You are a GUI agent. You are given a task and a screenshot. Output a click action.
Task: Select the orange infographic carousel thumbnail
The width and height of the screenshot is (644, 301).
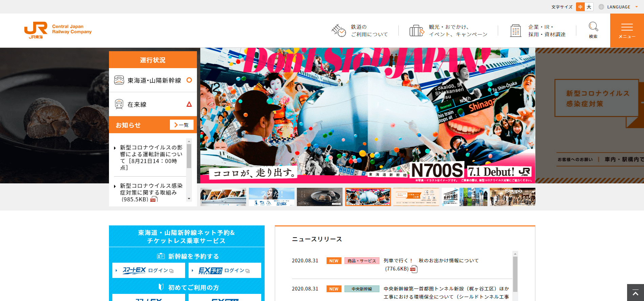pyautogui.click(x=416, y=197)
